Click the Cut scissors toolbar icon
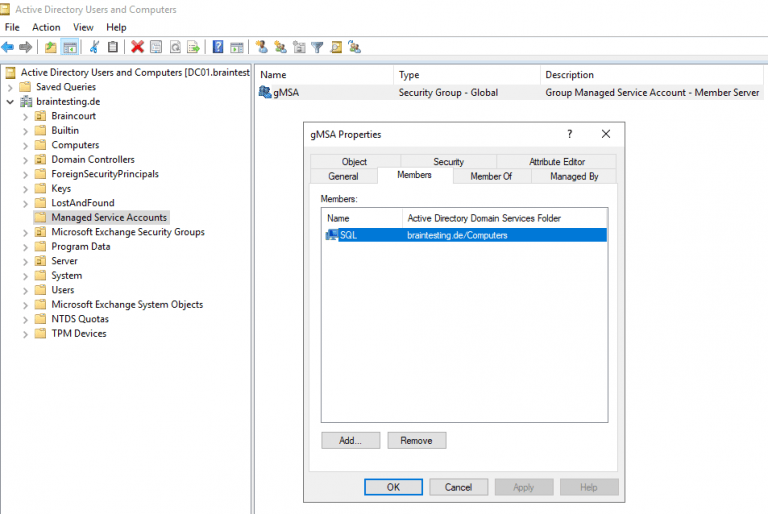 tap(94, 47)
